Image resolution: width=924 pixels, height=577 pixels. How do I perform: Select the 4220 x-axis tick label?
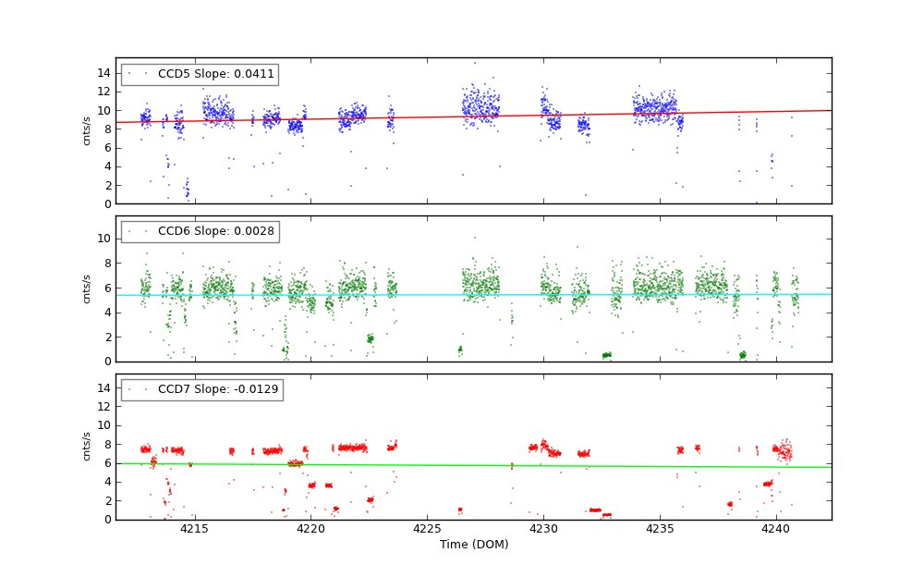(310, 530)
